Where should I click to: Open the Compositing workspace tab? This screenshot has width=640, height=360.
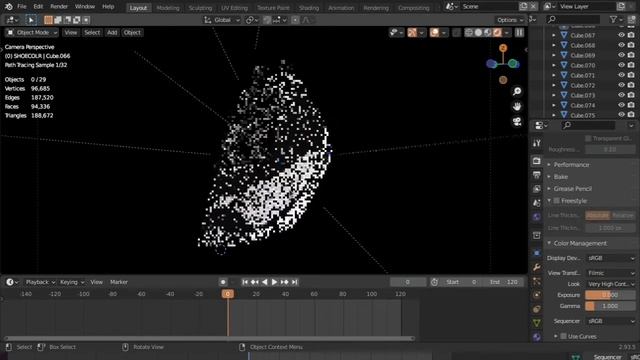point(413,8)
